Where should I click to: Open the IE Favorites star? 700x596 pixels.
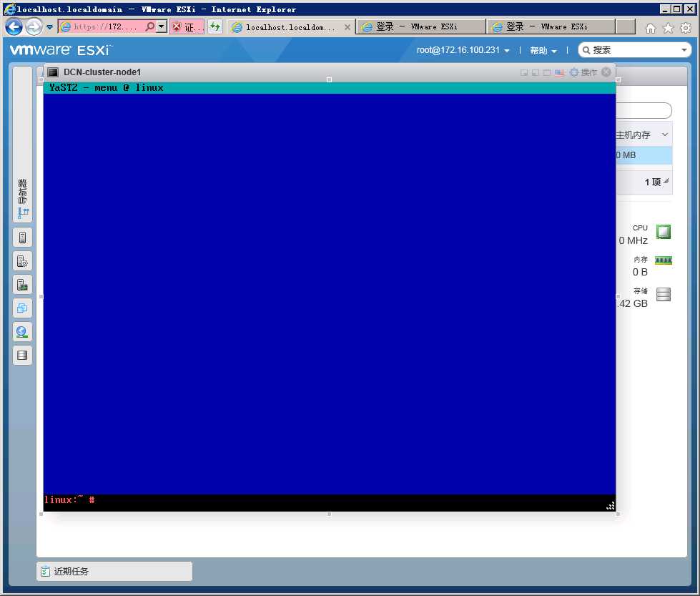pyautogui.click(x=668, y=28)
